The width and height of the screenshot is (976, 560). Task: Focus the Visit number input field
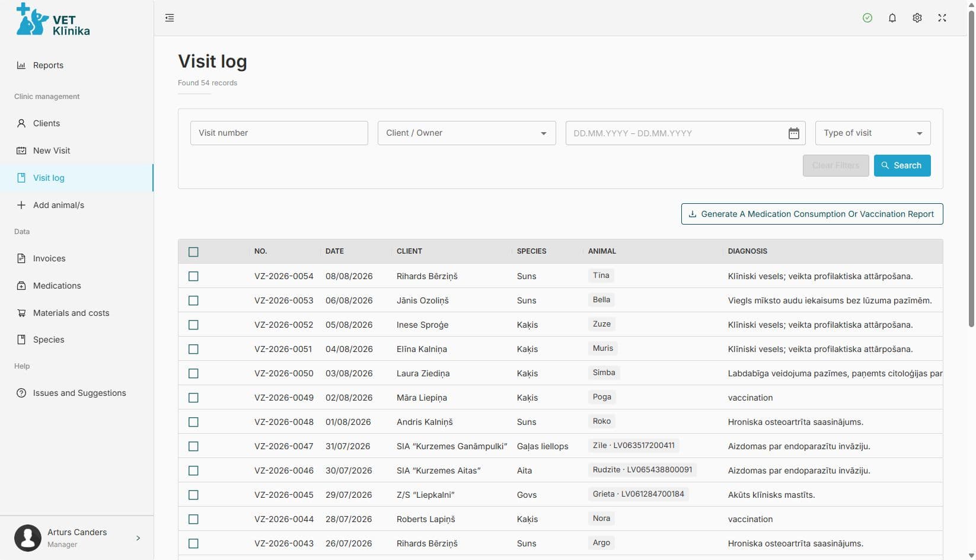279,133
